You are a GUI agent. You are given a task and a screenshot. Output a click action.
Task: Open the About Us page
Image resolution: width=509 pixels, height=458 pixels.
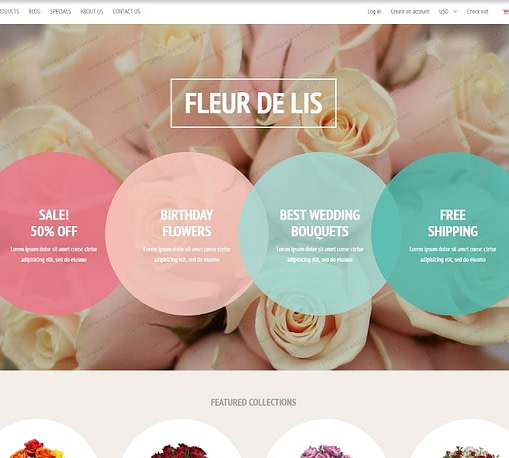point(92,12)
